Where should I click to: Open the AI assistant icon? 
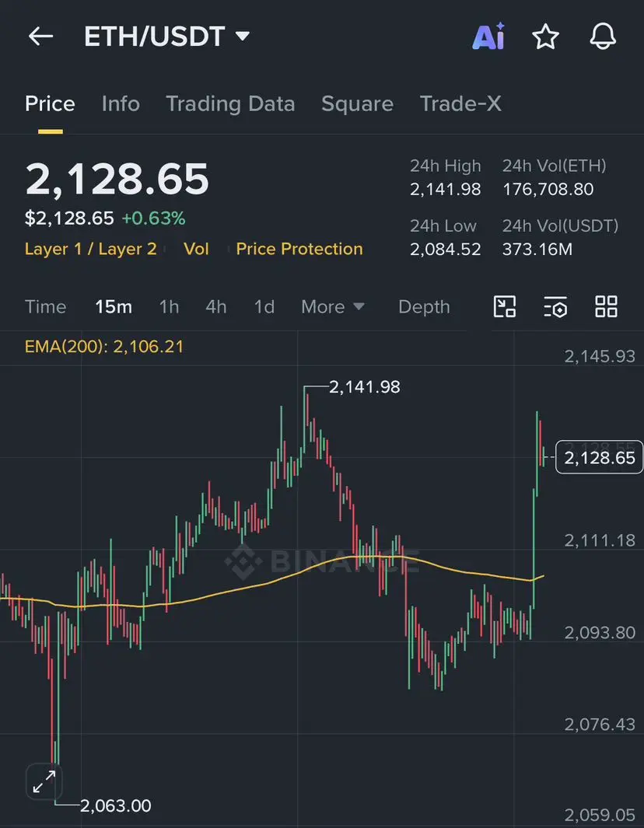488,37
